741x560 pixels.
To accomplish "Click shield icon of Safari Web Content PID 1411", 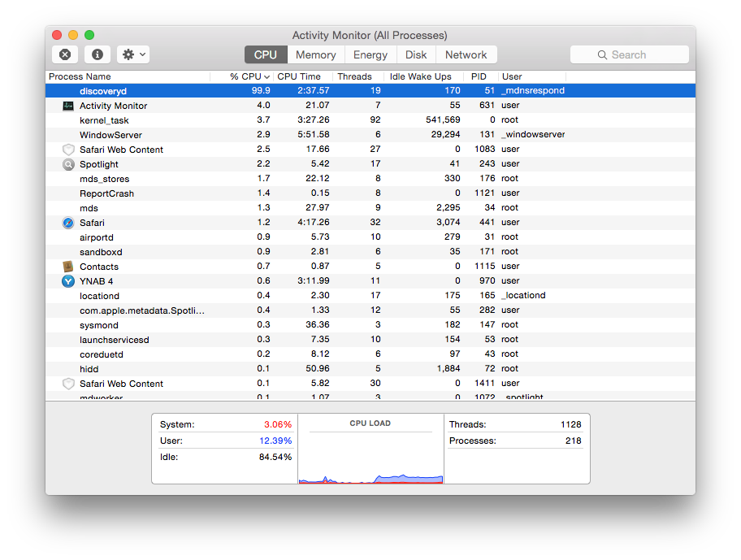I will (x=68, y=384).
